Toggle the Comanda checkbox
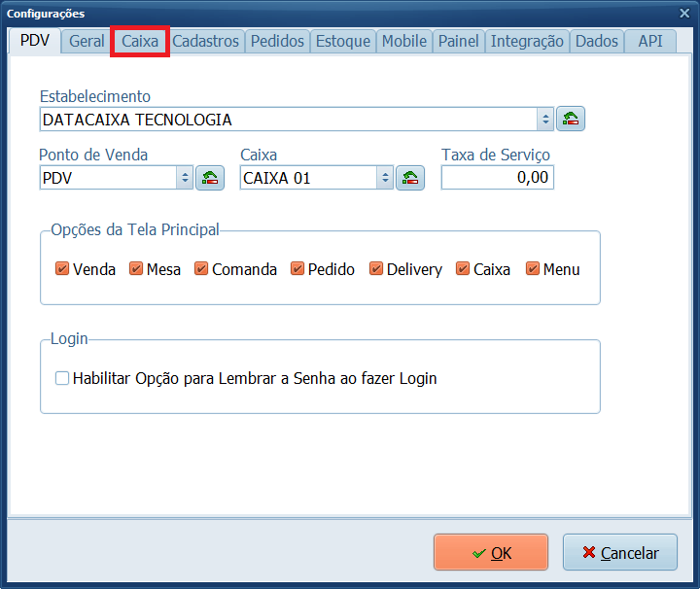The height and width of the screenshot is (589, 700). [x=201, y=269]
